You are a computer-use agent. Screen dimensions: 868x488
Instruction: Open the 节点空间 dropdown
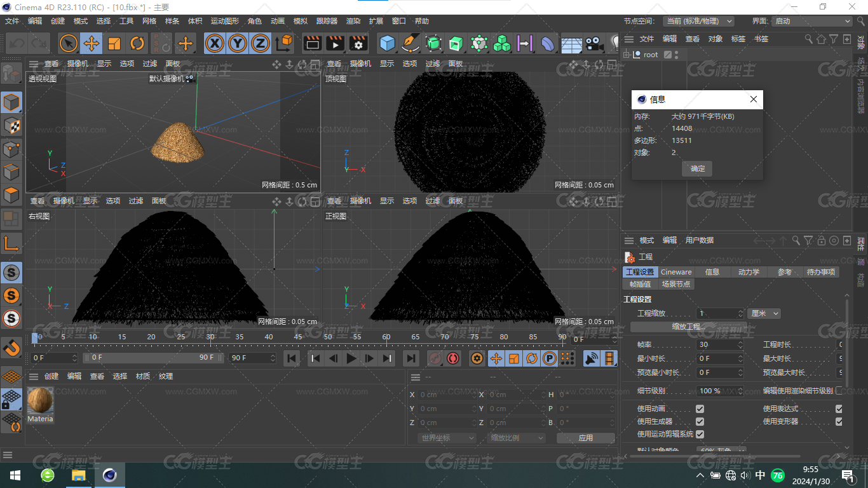698,21
